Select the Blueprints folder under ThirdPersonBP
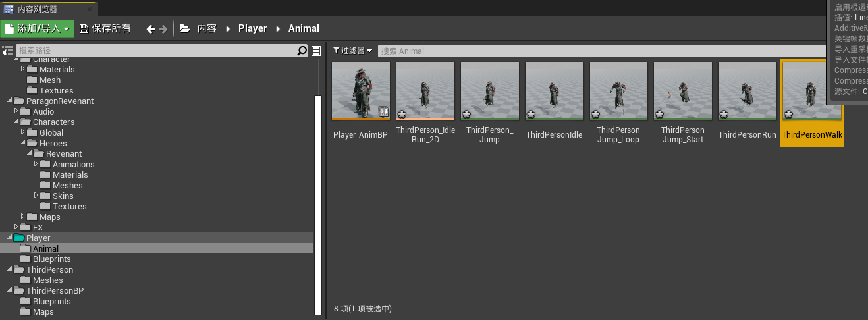868x320 pixels. [52, 301]
